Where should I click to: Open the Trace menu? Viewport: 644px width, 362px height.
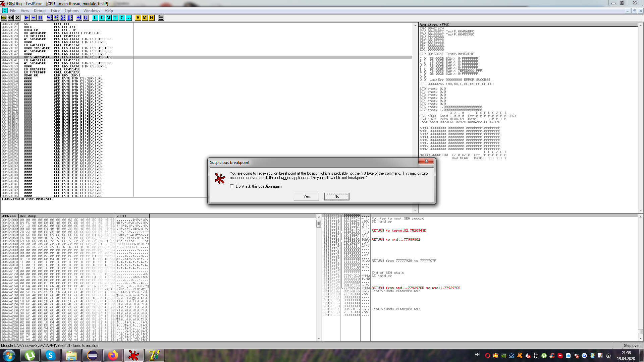click(x=55, y=11)
